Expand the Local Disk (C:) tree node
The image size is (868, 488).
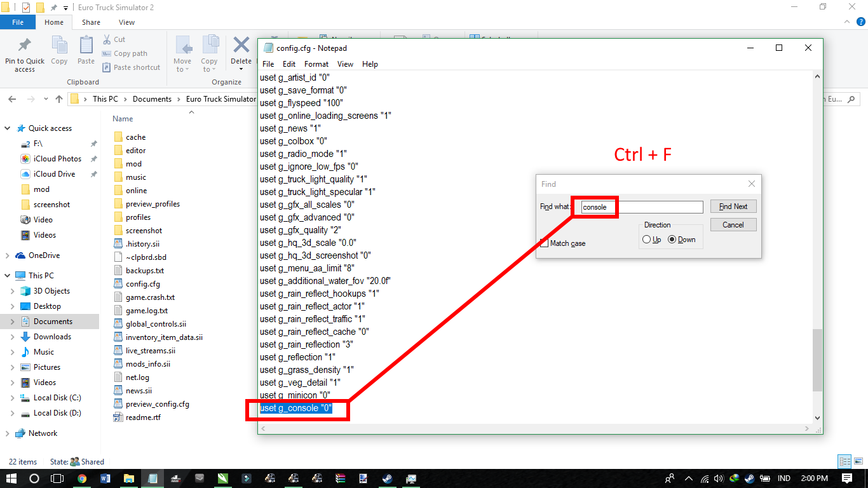[13, 398]
